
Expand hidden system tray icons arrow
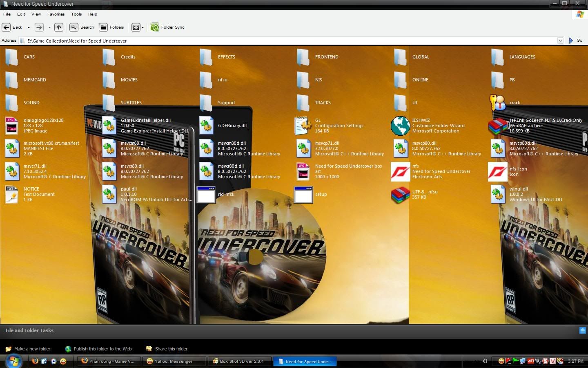pos(485,361)
